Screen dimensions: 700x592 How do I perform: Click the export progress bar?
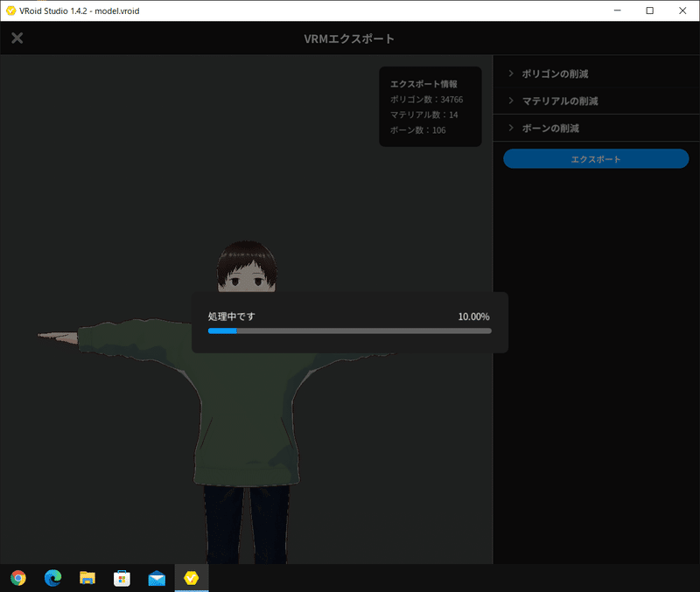point(349,331)
